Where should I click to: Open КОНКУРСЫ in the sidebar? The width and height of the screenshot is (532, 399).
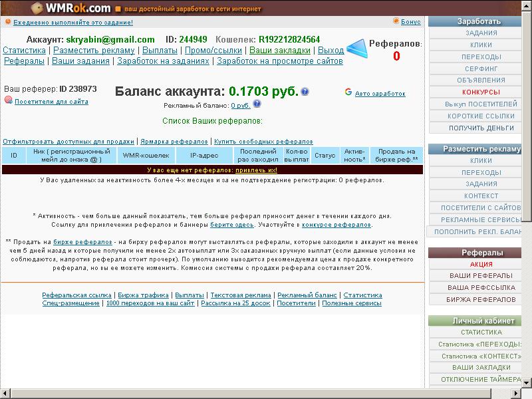(475, 92)
